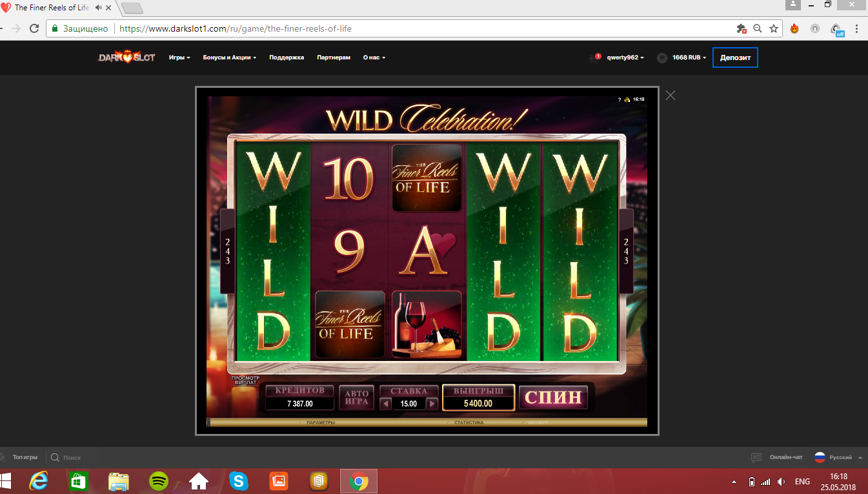Click the search magnifier icon in the footer
Viewport: 868px width, 494px height.
(56, 457)
